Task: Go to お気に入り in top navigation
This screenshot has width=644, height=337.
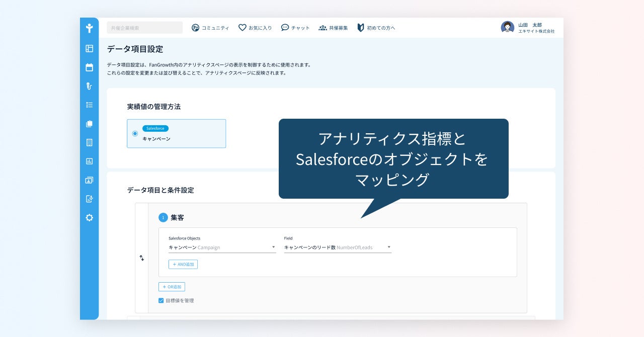Action: click(x=255, y=28)
